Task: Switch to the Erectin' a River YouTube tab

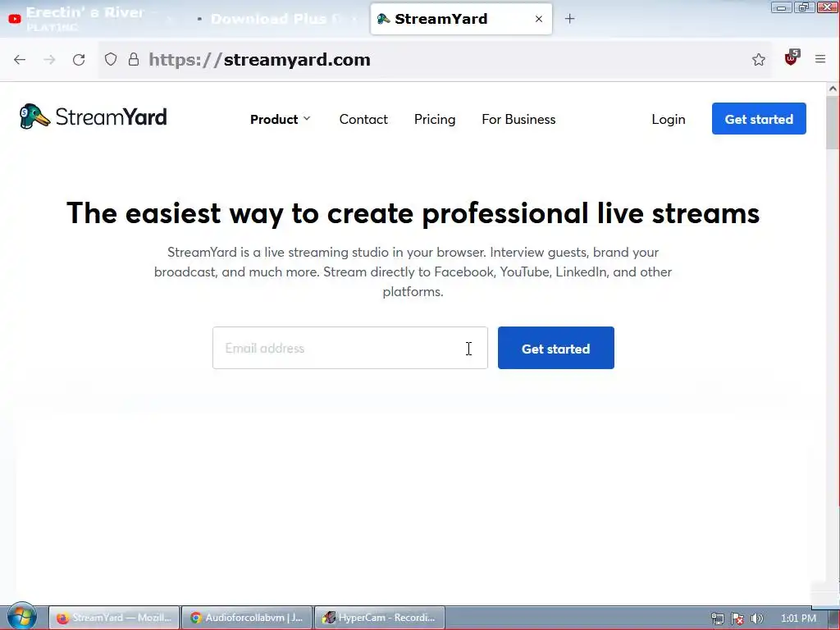Action: click(x=91, y=19)
